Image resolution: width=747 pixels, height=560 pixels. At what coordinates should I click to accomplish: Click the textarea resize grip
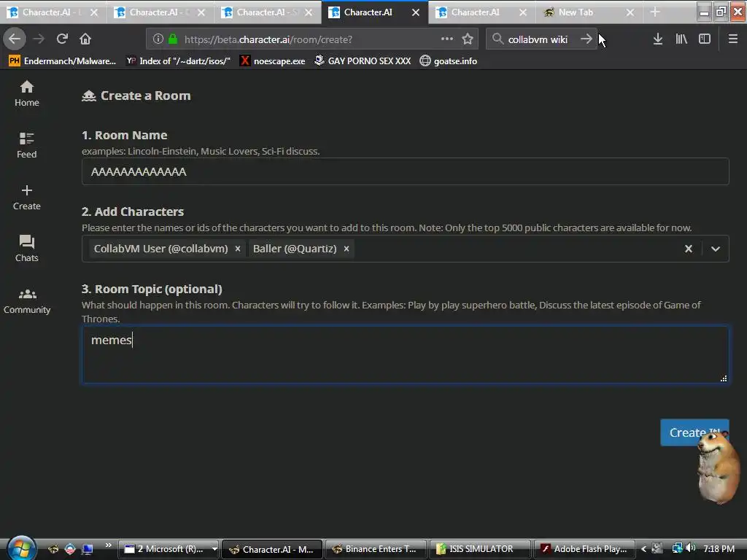point(724,378)
